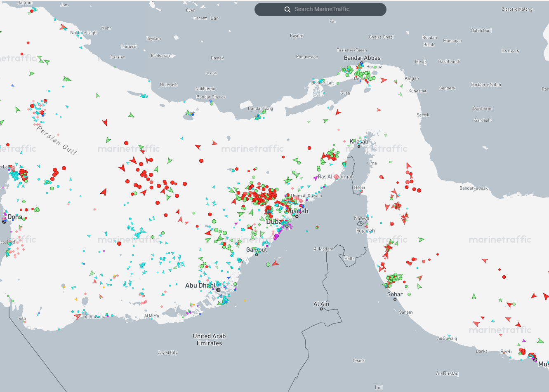
Task: Click the magnifier icon in the search bar
Action: click(x=287, y=9)
